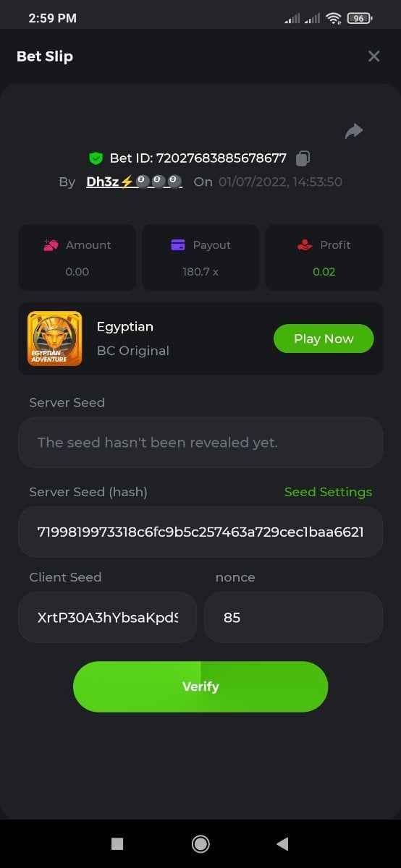Tap the share arrow icon
This screenshot has width=401, height=868.
tap(354, 131)
